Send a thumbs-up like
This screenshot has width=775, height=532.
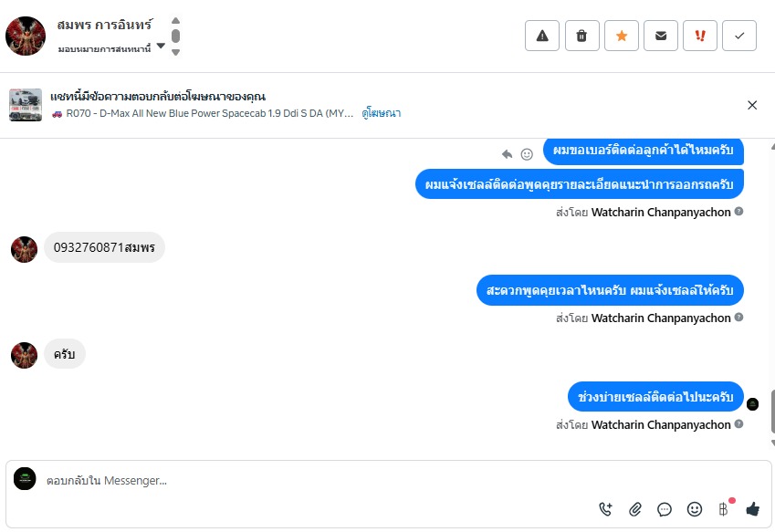(752, 509)
